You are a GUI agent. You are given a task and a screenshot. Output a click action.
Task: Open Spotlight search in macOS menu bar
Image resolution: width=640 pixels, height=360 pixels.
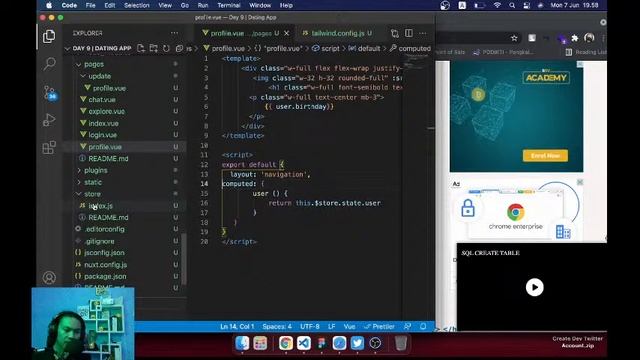point(512,5)
